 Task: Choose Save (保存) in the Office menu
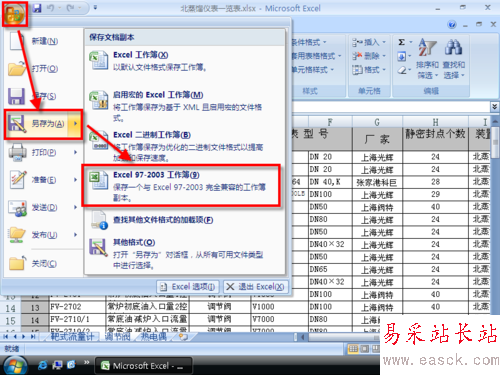(x=43, y=96)
